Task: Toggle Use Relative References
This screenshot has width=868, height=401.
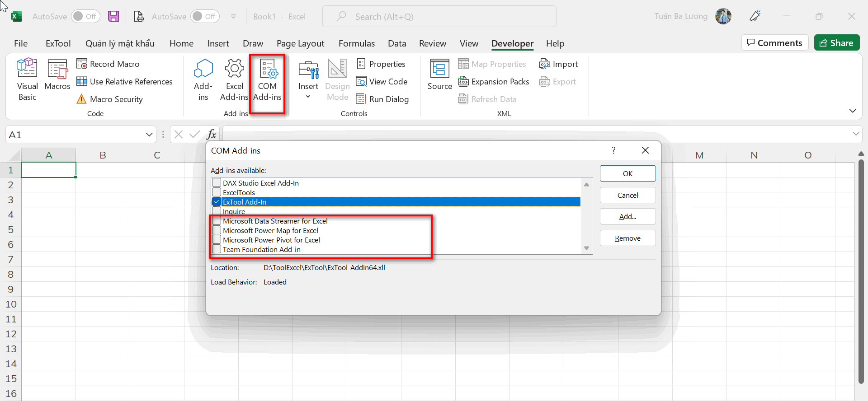Action: pos(125,82)
